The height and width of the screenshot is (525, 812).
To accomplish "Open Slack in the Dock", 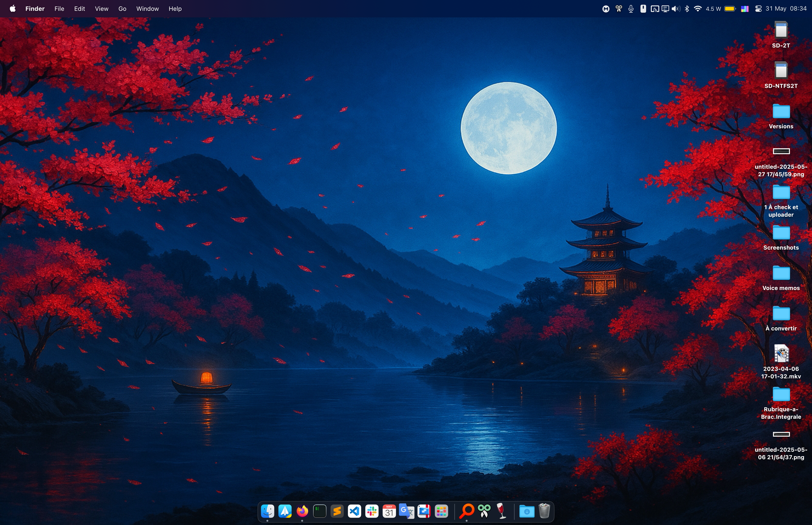I will 372,511.
